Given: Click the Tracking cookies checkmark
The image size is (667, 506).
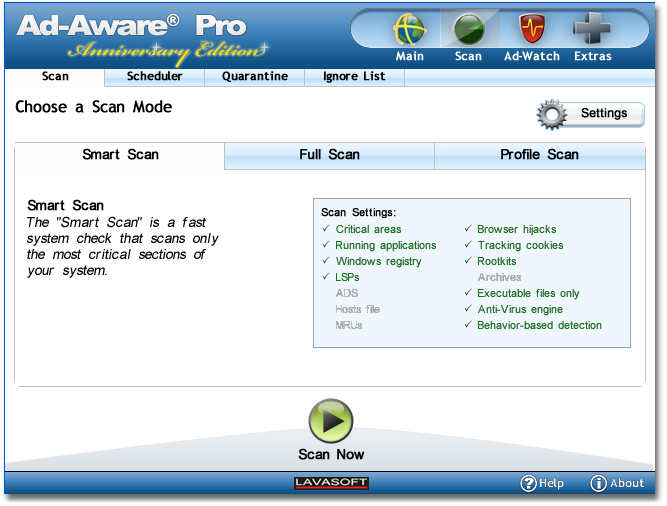Looking at the screenshot, I should pyautogui.click(x=468, y=244).
